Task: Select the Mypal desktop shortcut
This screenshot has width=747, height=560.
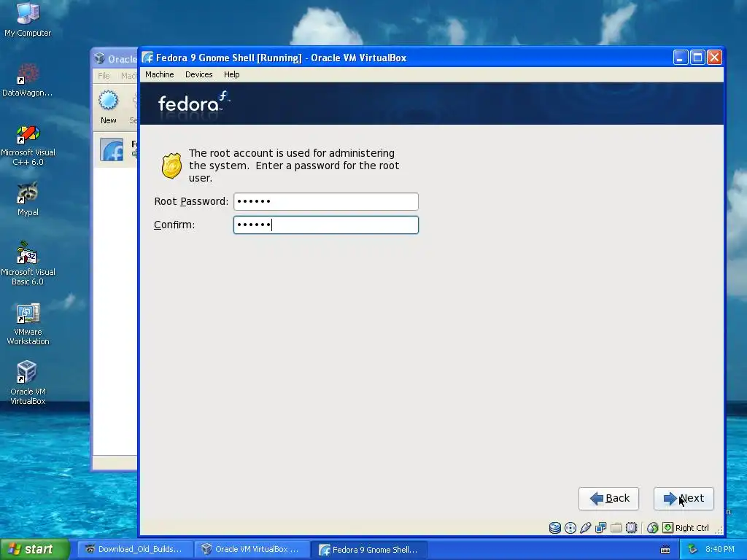Action: [x=28, y=199]
